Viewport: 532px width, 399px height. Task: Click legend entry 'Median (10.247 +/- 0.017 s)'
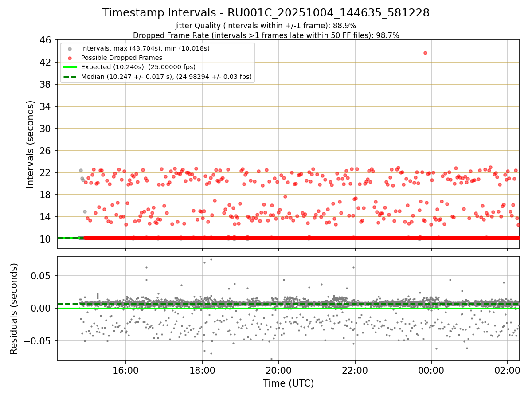click(166, 77)
